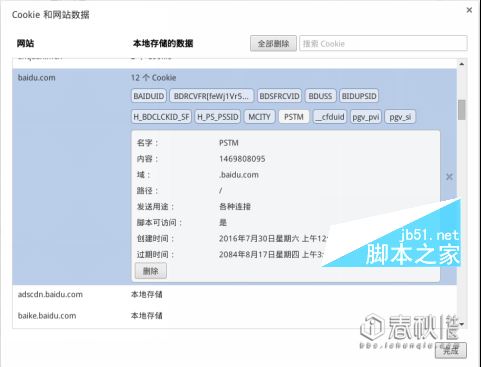Select the H_PS_PSSID cookie chip
This screenshot has width=481, height=367.
(218, 117)
